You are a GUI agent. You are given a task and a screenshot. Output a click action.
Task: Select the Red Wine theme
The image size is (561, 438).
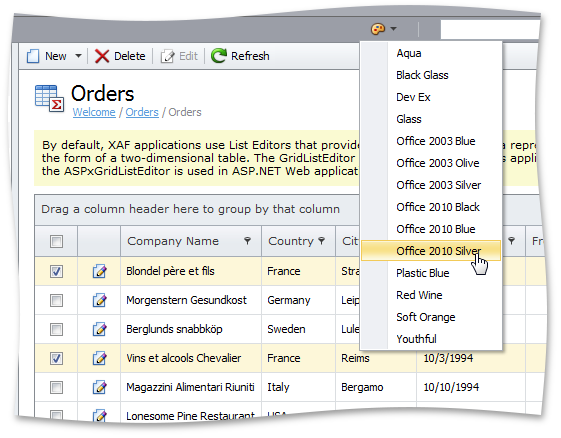(431, 295)
